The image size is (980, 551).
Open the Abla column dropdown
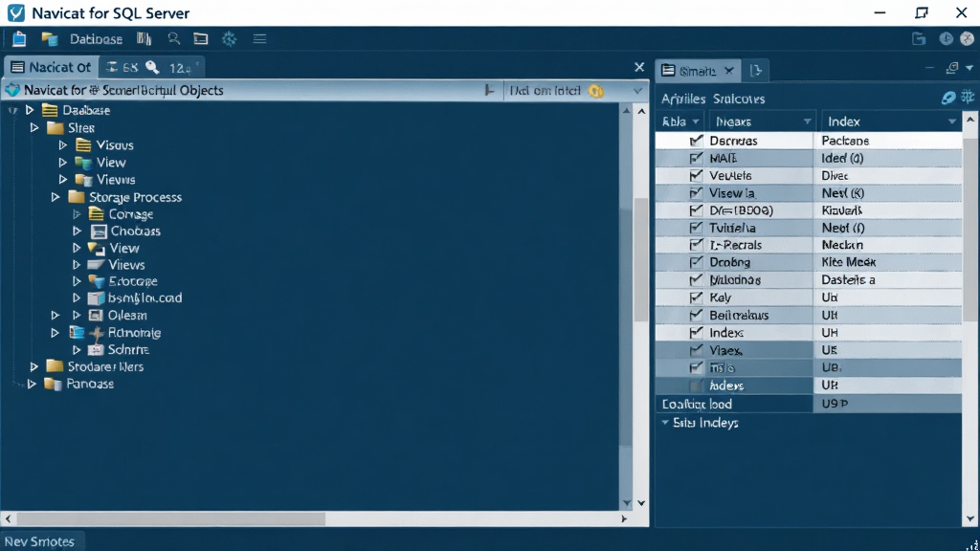[x=696, y=121]
